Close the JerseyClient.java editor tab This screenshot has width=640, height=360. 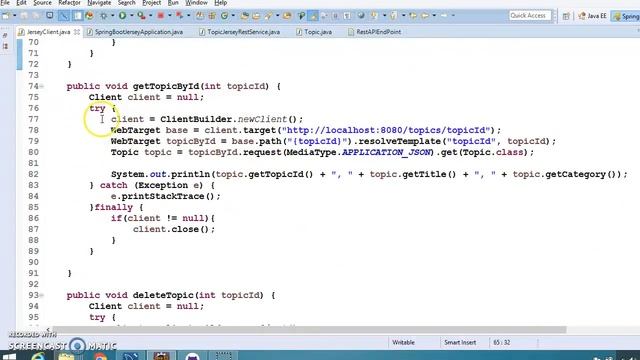click(77, 32)
